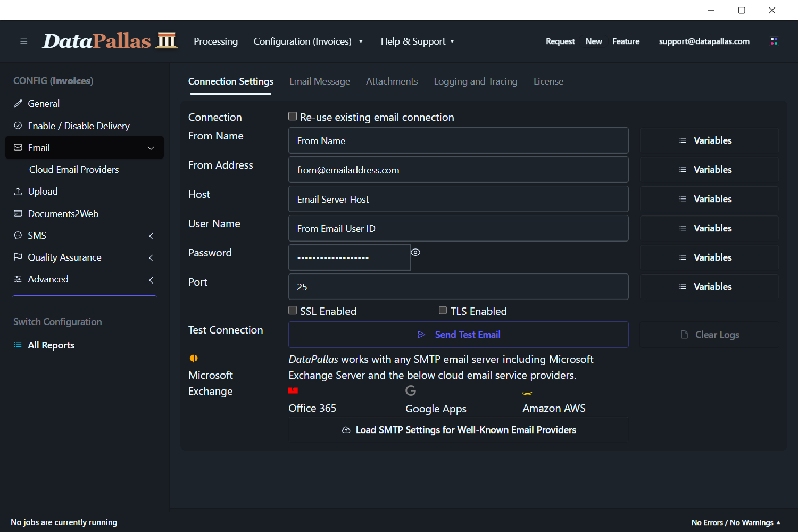Click the play icon in Send Test Email
This screenshot has height=532, width=798.
(421, 335)
